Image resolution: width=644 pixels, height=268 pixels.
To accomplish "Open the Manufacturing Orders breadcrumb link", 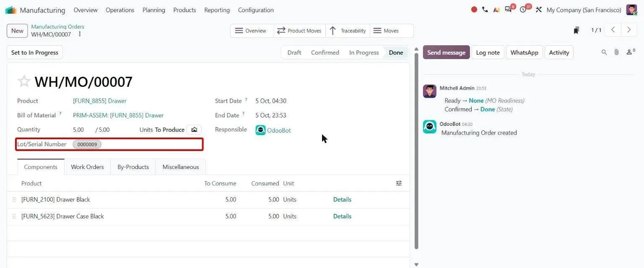I will click(58, 26).
